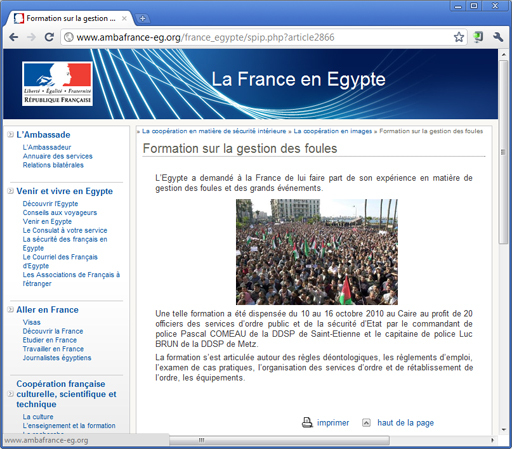512x449 pixels.
Task: Click the green extension icon next to the star
Action: coord(478,37)
